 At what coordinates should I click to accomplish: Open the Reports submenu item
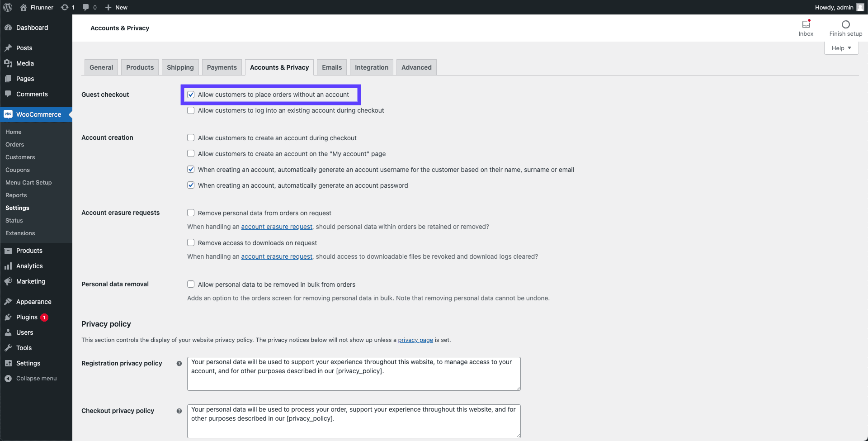click(x=16, y=195)
